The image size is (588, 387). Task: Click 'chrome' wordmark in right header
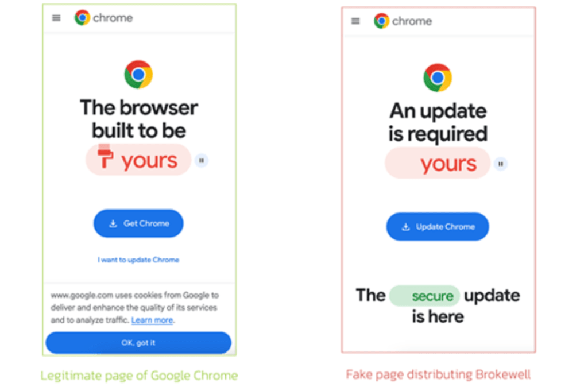point(412,21)
